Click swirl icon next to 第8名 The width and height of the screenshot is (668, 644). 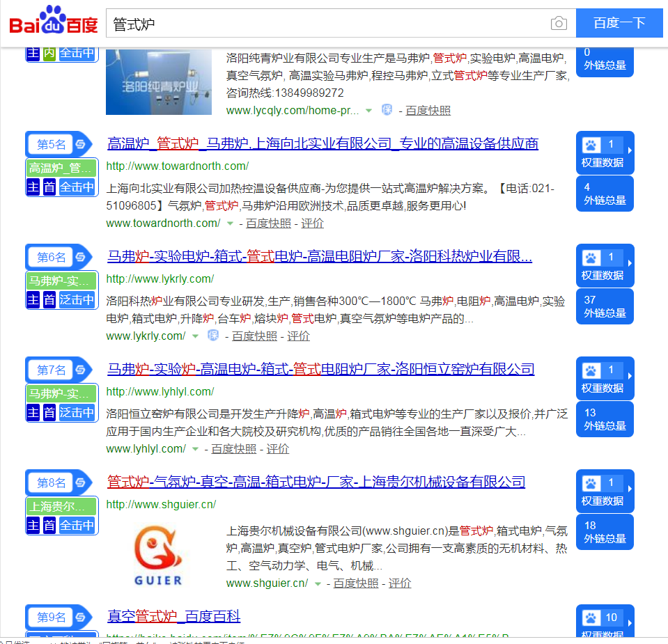click(81, 482)
